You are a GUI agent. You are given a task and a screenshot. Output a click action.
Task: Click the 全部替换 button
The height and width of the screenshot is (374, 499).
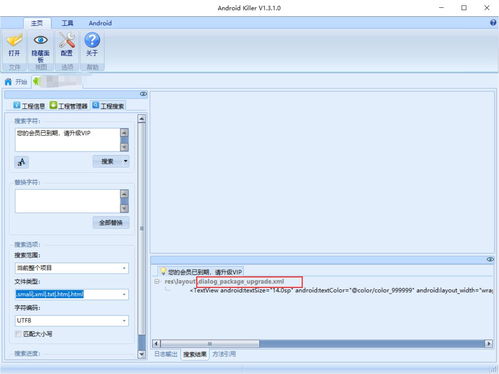tap(111, 222)
